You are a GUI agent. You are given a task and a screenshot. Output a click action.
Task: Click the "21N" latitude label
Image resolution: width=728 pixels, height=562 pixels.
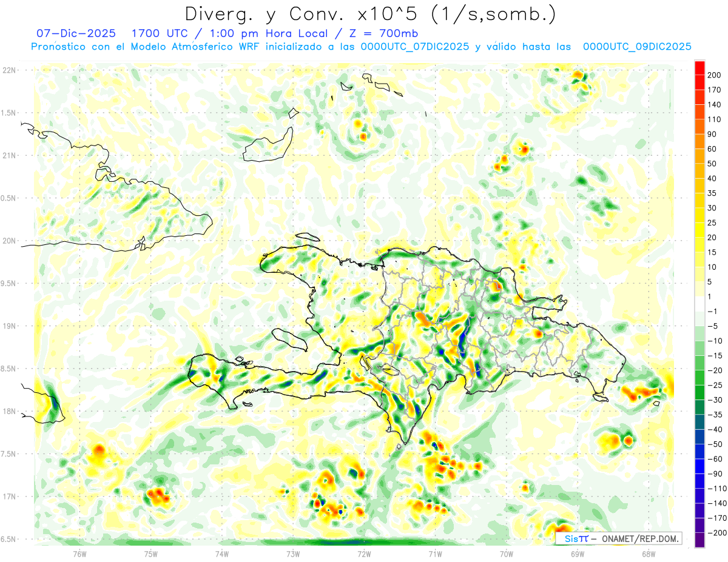[x=8, y=155]
